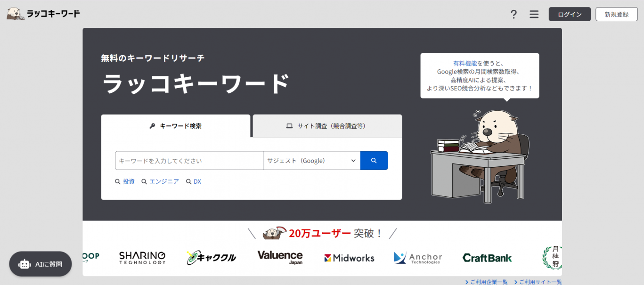Focus the キーワードを入力してください input field

(189, 161)
